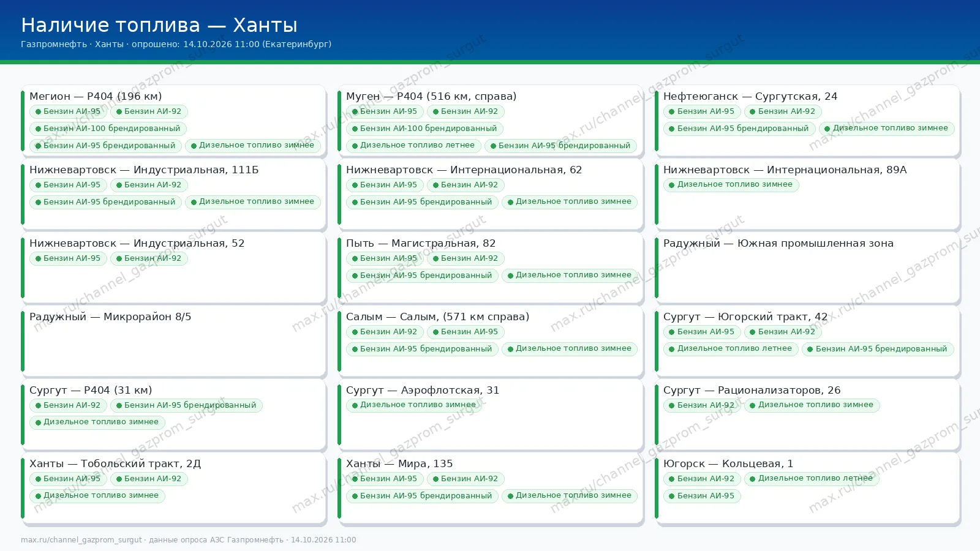
Task: Click the title "Радужный — Южная промышленная зона"
Action: click(x=778, y=243)
